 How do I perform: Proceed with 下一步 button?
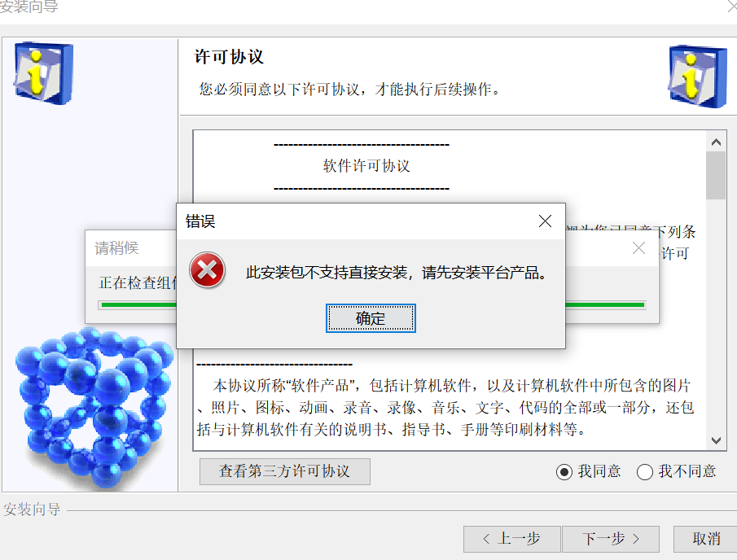pos(611,539)
